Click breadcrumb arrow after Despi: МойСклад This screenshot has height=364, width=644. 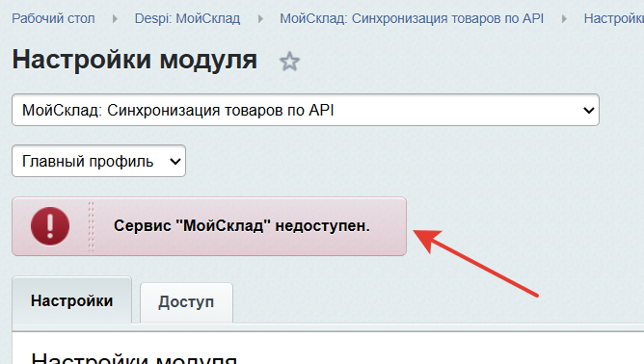pos(260,19)
